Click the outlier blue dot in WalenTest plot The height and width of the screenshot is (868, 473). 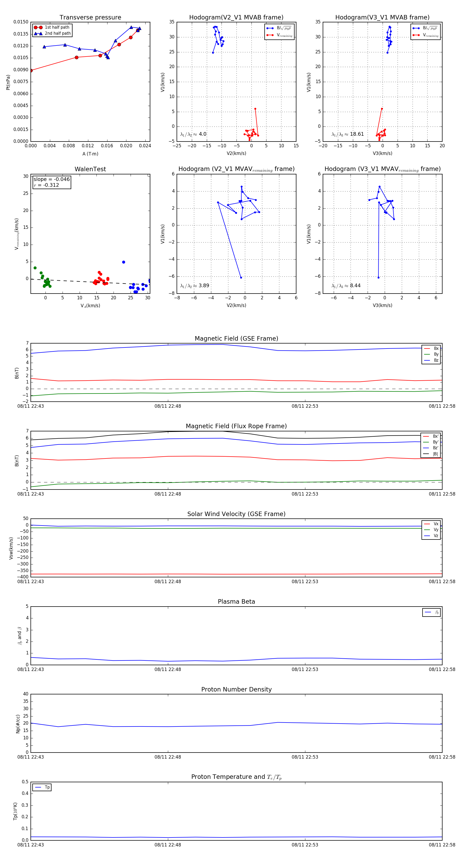(124, 262)
